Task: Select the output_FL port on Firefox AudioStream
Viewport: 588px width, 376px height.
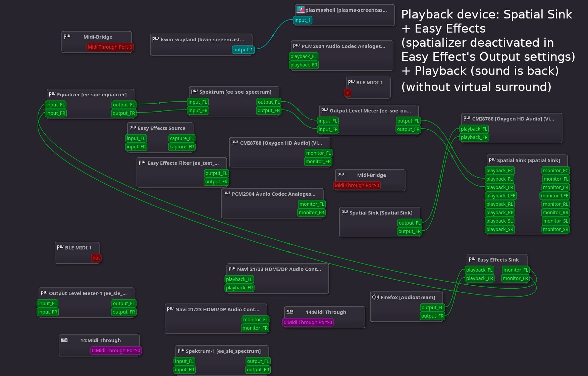Action: tap(432, 307)
